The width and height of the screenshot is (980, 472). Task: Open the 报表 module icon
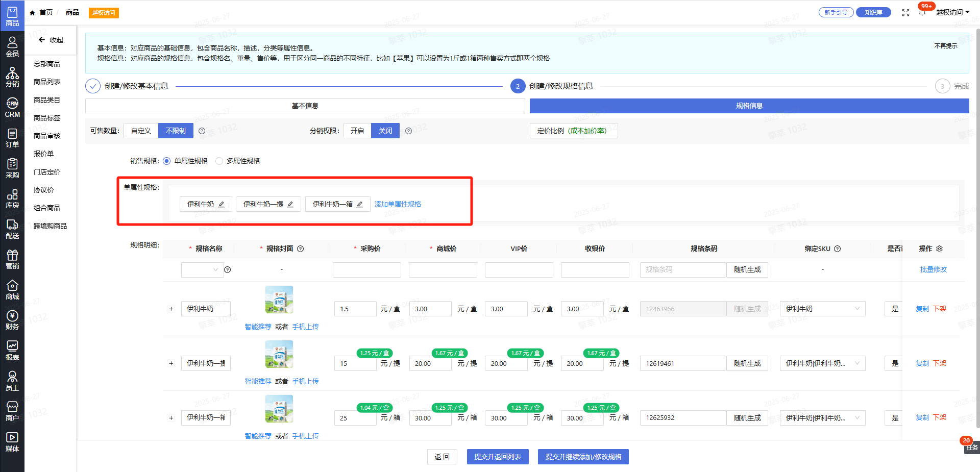[12, 350]
